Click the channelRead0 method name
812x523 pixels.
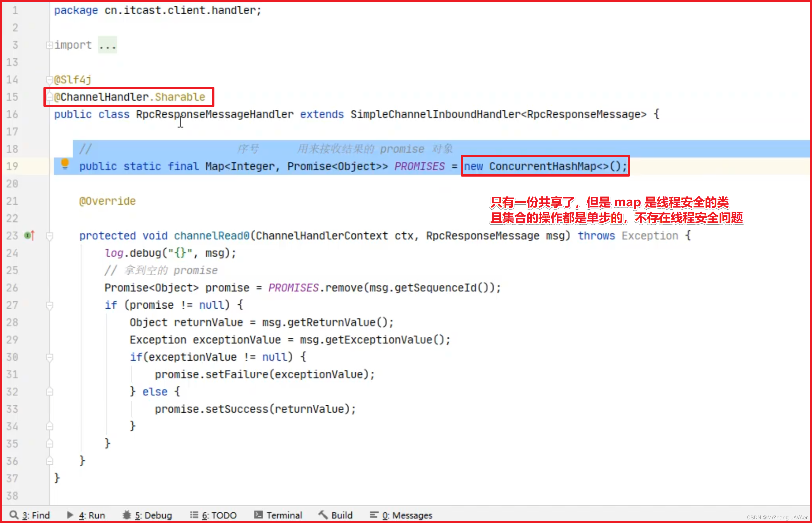coord(212,236)
